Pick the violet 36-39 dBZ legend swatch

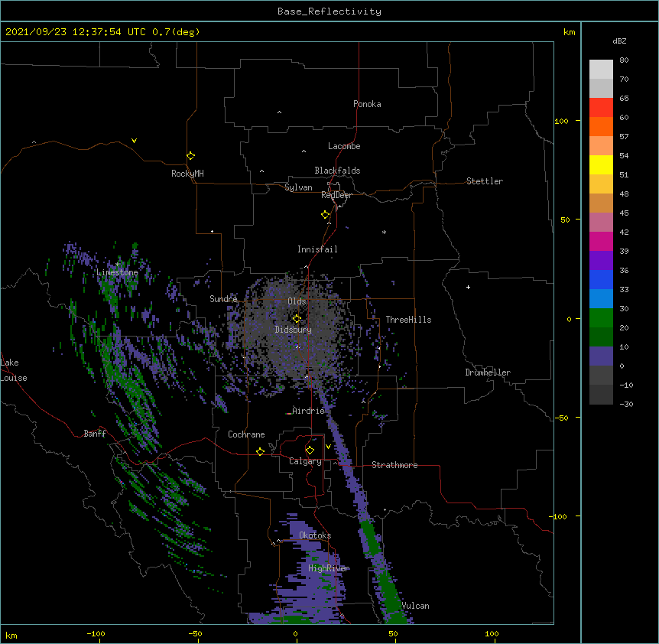point(601,261)
